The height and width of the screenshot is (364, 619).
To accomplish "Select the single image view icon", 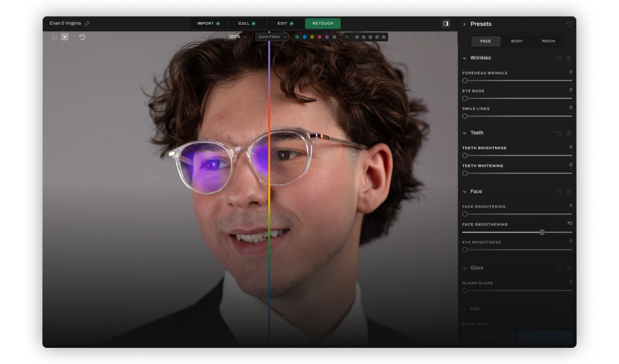I will tap(65, 37).
